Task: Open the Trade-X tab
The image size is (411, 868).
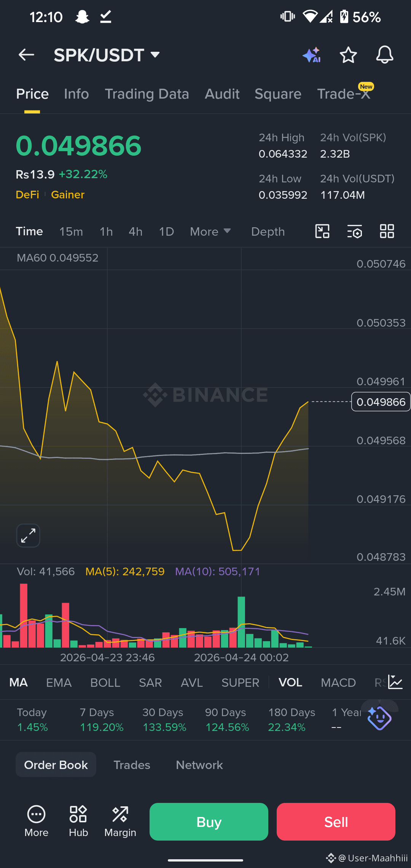Action: pos(344,94)
